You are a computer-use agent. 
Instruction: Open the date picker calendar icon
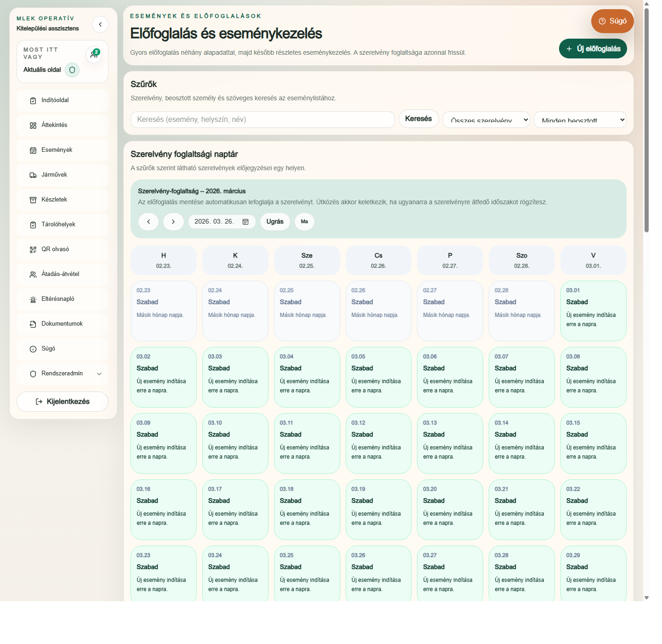pyautogui.click(x=245, y=222)
